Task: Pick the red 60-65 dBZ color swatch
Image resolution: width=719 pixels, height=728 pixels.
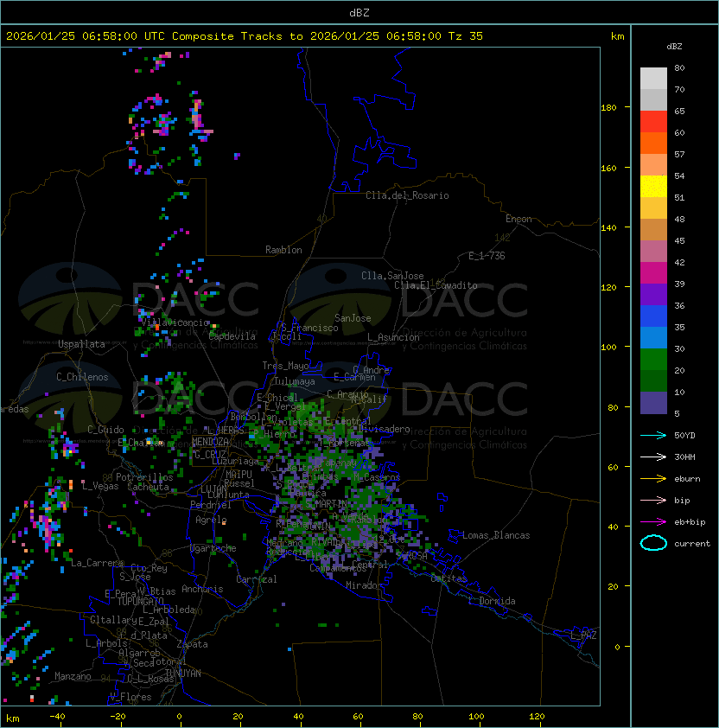Action: click(653, 122)
